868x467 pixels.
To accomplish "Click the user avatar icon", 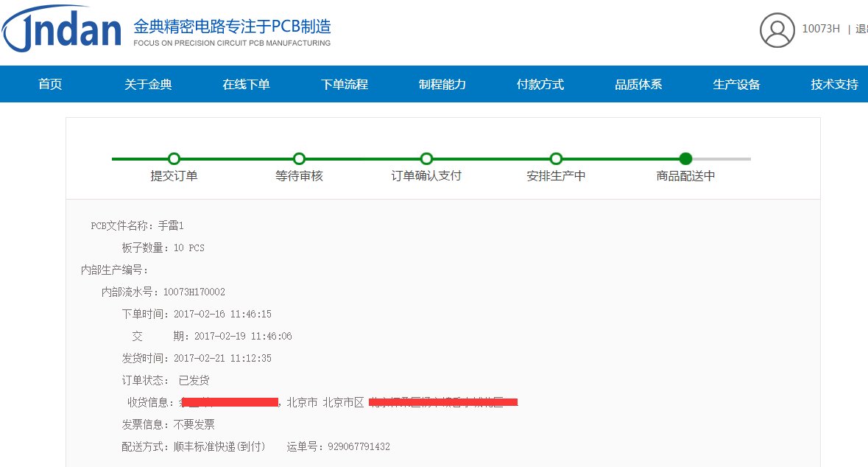I will (777, 30).
